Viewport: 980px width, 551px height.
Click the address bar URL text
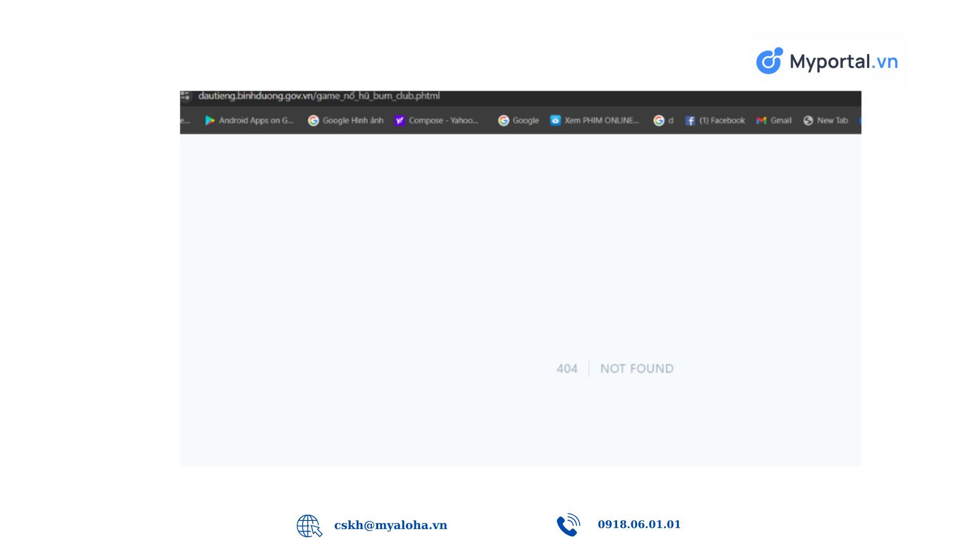[x=319, y=96]
